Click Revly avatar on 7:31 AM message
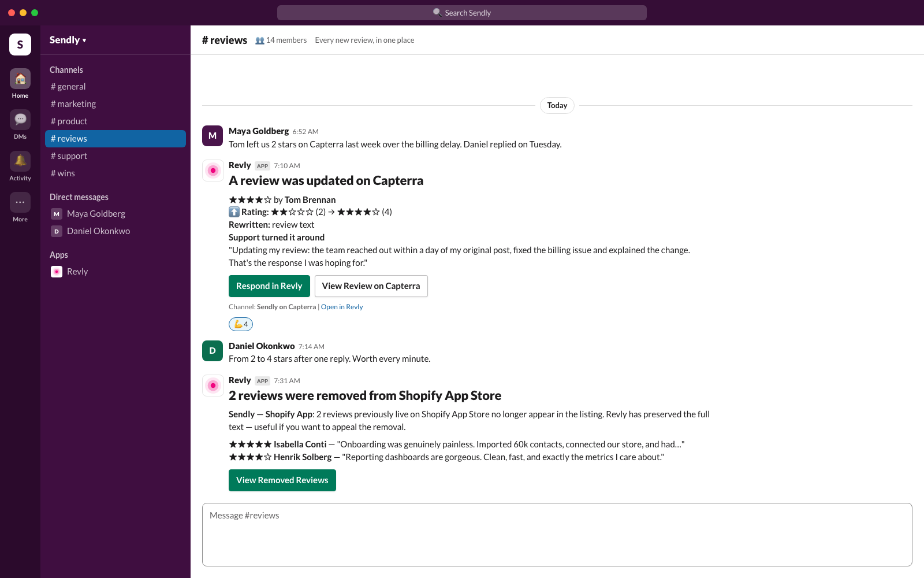Viewport: 924px width, 578px height. click(213, 386)
